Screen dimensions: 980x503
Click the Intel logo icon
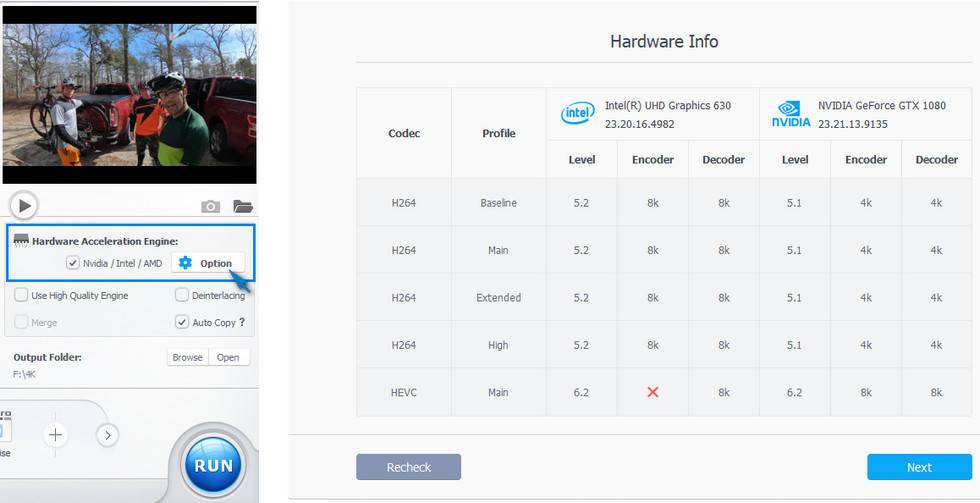(x=578, y=113)
